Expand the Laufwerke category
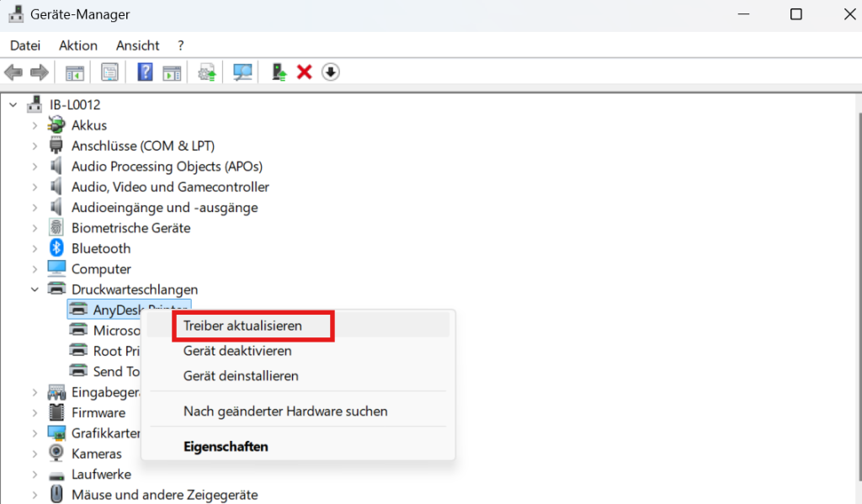862x504 pixels. 35,475
